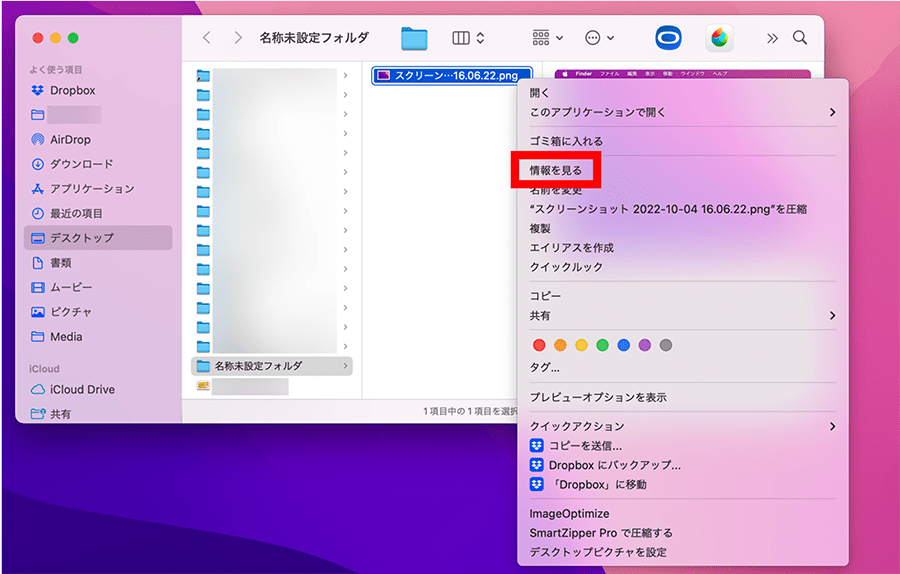Open the column view switcher dropdown

(x=468, y=38)
